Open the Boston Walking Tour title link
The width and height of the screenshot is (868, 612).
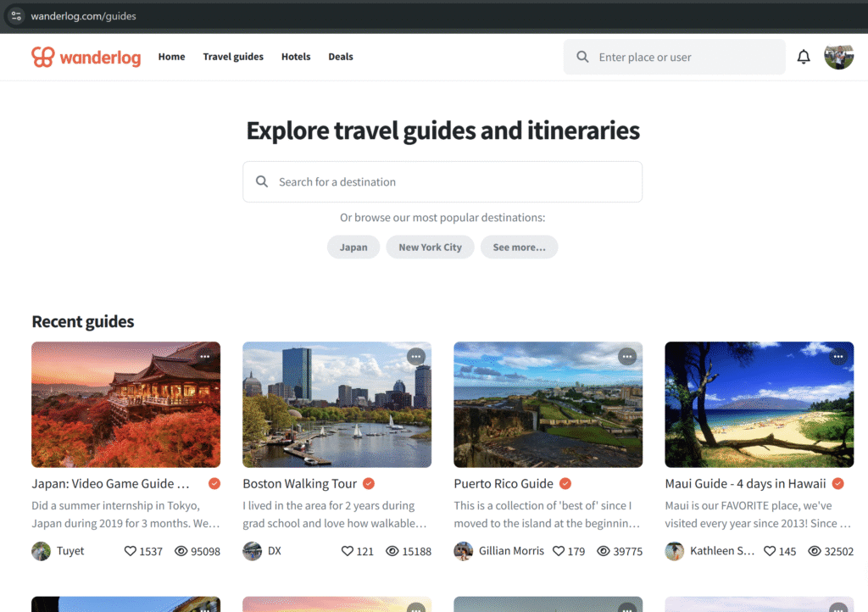pyautogui.click(x=299, y=484)
